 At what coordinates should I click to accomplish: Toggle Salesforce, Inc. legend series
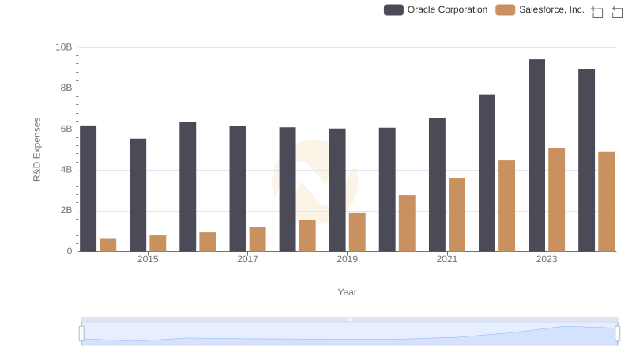point(540,9)
